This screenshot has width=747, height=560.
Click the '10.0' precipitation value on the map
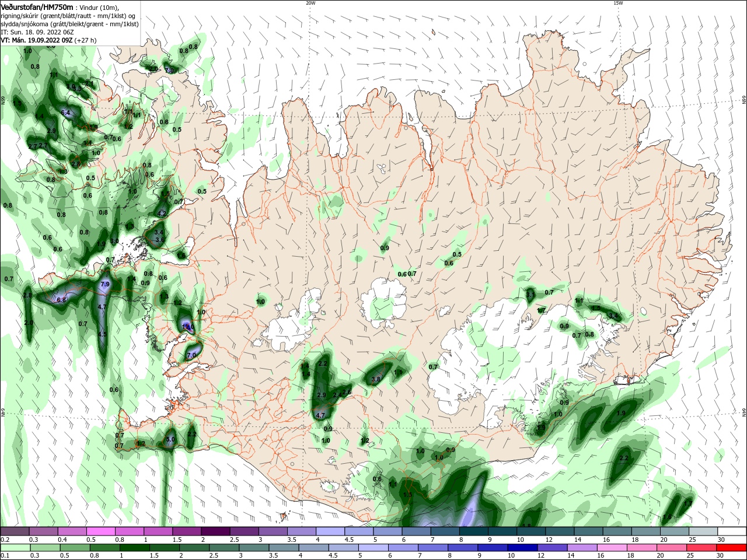(x=188, y=327)
